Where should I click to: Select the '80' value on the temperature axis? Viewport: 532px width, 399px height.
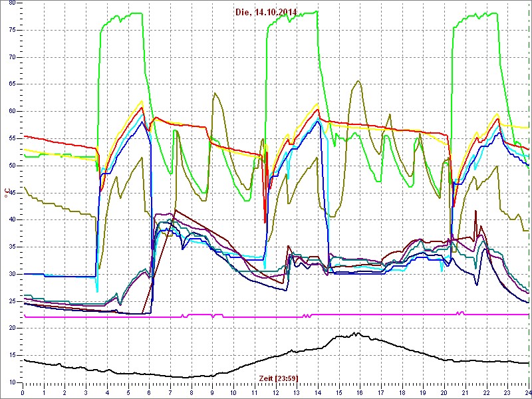click(11, 3)
